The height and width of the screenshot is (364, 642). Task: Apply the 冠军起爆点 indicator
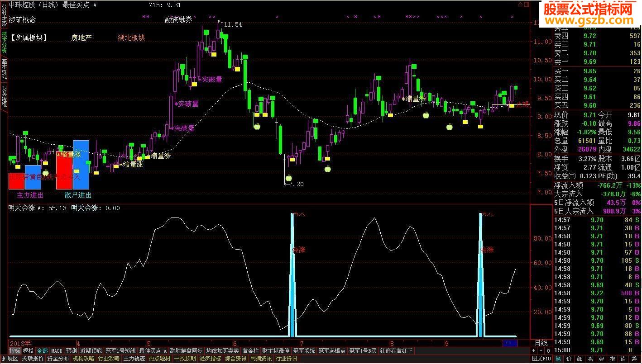(x=332, y=351)
